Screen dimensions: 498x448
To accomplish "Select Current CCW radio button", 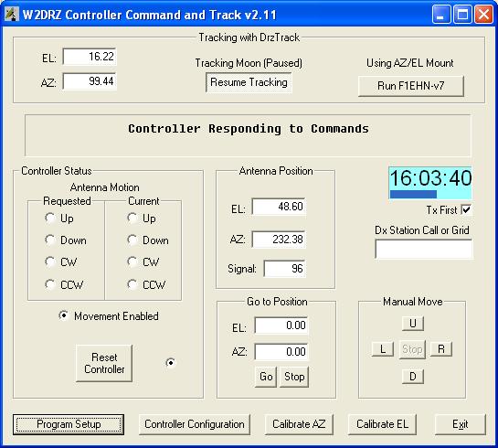I will [132, 284].
